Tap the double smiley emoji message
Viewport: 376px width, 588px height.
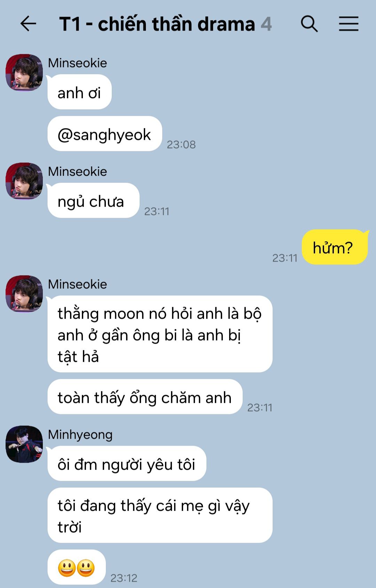tap(77, 567)
